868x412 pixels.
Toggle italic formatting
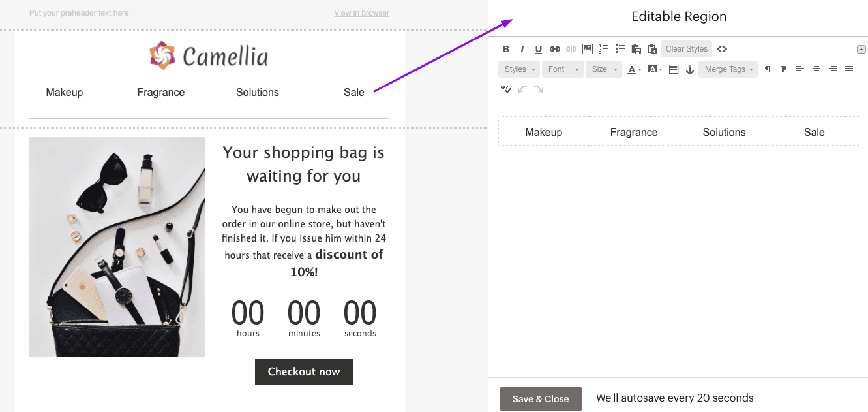522,48
